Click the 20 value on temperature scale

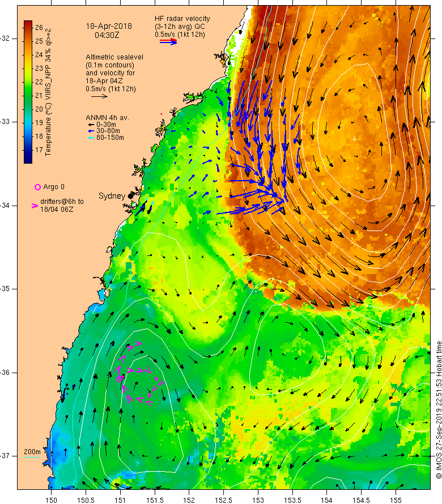click(39, 109)
